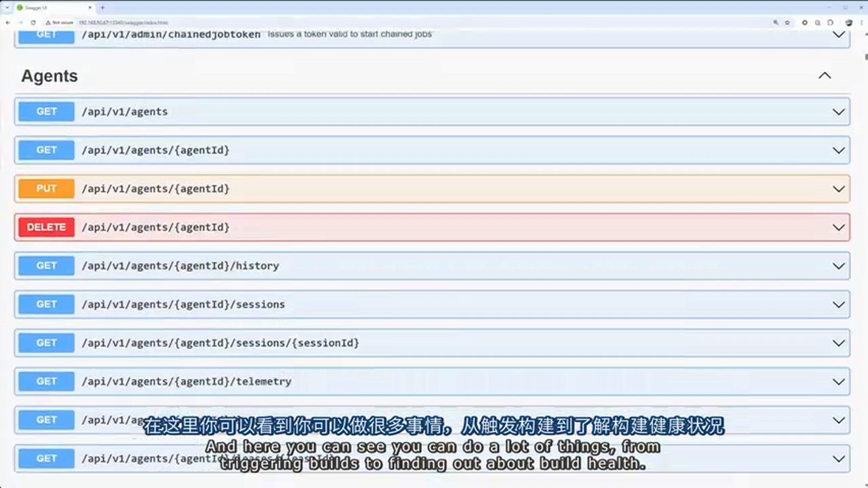Bookmark the page using the star icon
This screenshot has width=868, height=488.
pos(787,22)
